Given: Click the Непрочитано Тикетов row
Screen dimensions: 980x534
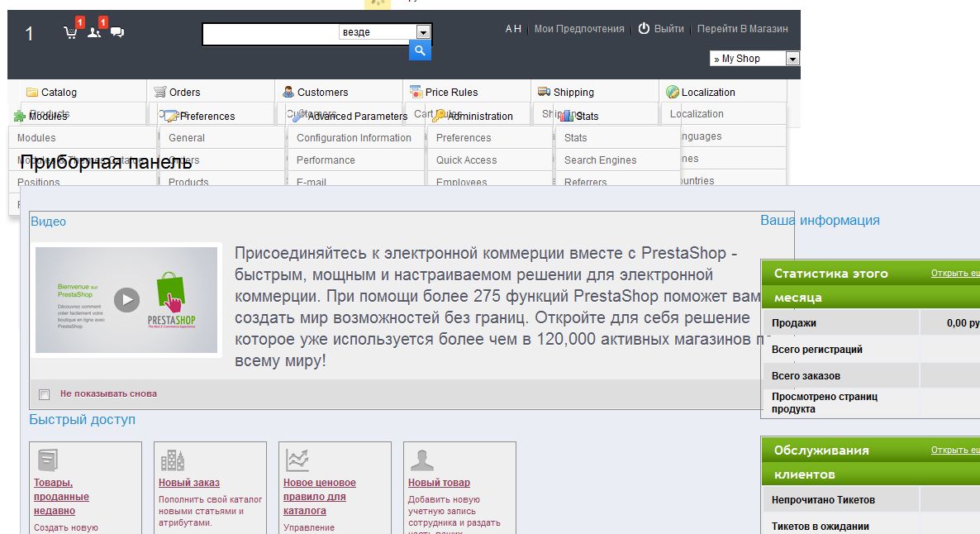Looking at the screenshot, I should click(x=871, y=499).
